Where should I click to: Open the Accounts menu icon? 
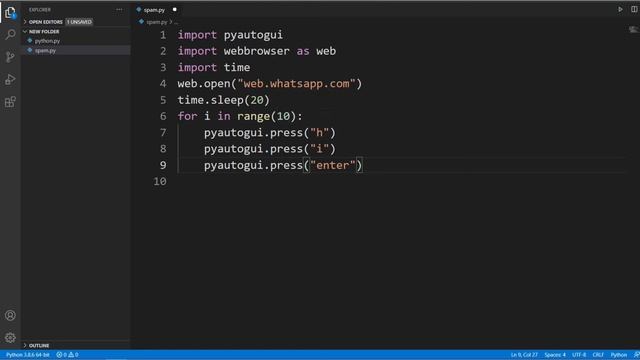(10, 315)
